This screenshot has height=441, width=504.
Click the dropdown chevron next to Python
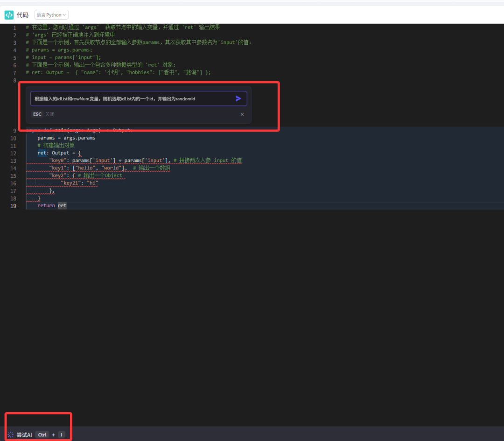[x=64, y=15]
